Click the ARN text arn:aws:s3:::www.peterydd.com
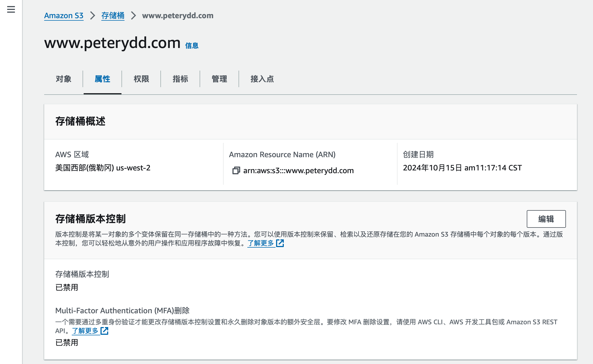This screenshot has height=364, width=593. [298, 171]
